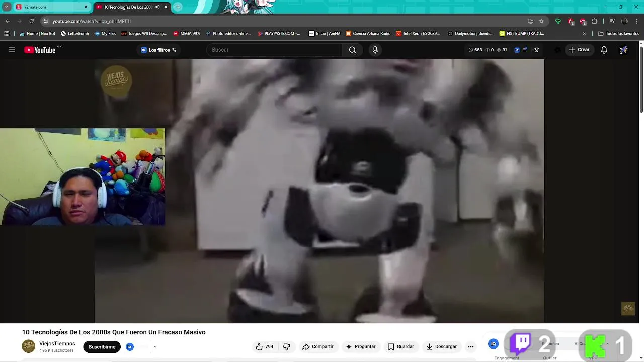Dislike the video
Viewport: 644px width, 362px height.
click(286, 347)
